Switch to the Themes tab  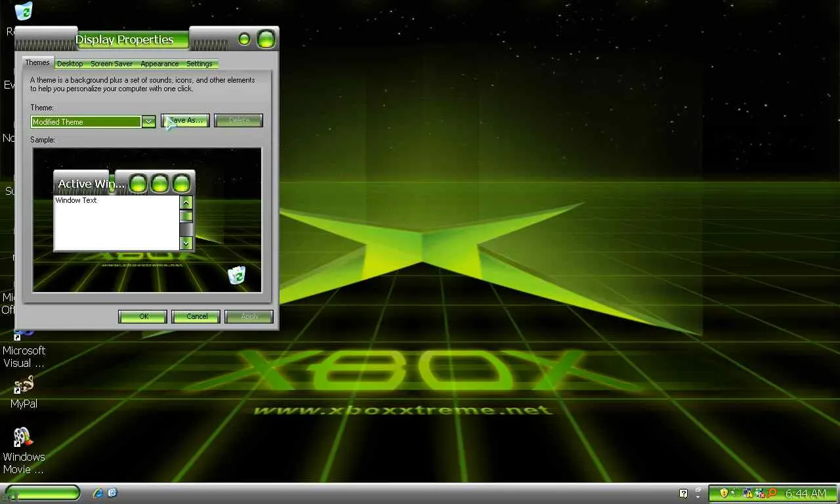[x=37, y=62]
